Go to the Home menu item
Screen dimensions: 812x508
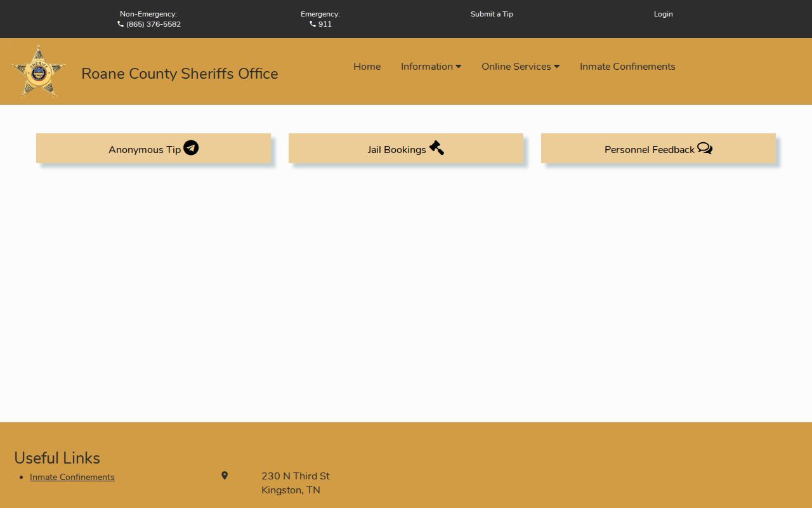tap(367, 67)
